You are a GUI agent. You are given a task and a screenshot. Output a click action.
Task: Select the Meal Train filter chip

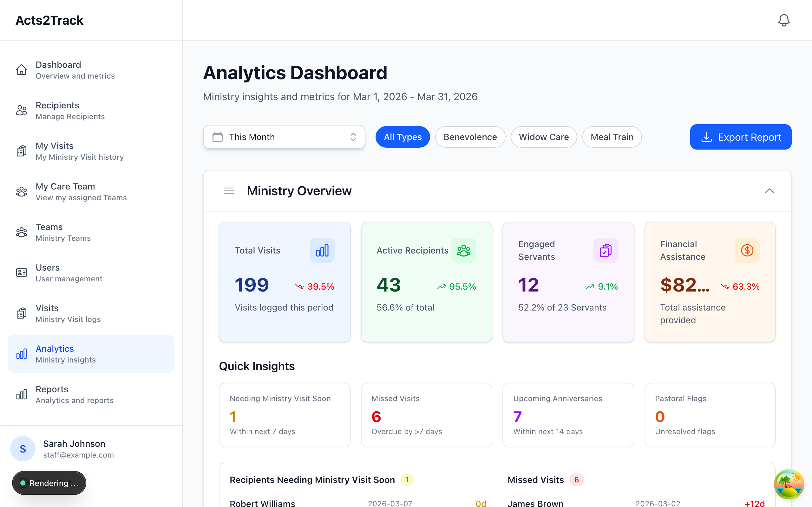612,137
